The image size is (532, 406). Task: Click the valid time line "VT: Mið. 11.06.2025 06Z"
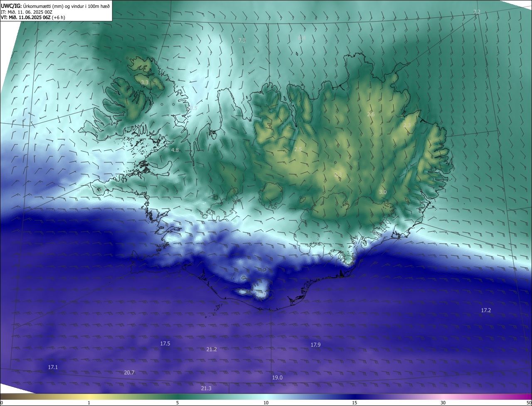point(25,17)
